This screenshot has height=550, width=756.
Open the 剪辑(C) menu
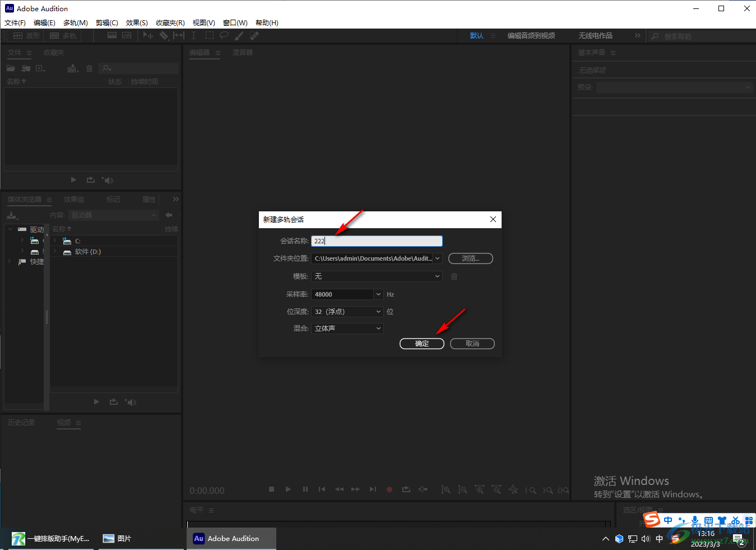(107, 23)
